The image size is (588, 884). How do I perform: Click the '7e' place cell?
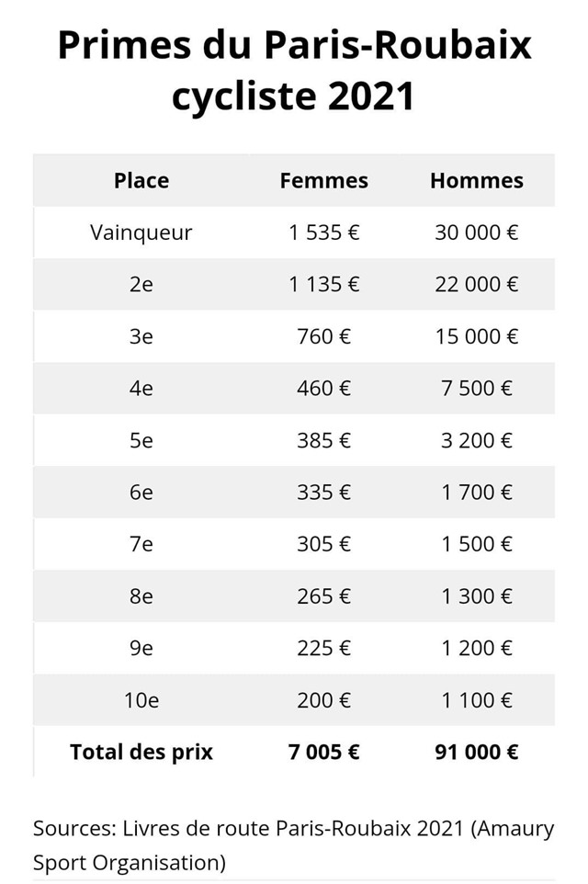click(x=141, y=544)
